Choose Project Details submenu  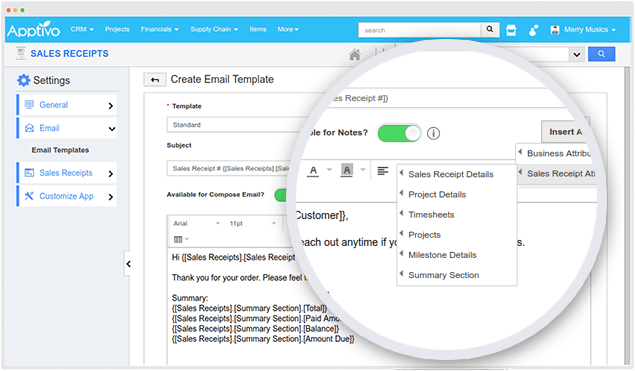[457, 194]
